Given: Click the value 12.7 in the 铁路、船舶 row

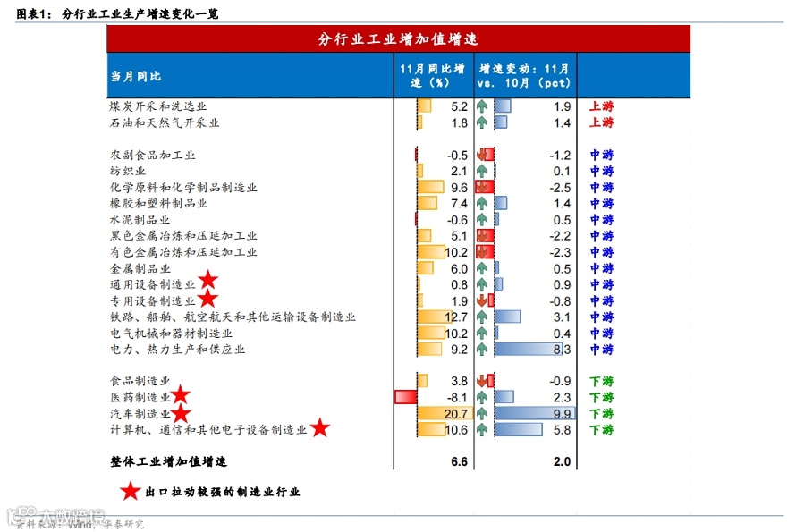Looking at the screenshot, I should click(x=456, y=317).
